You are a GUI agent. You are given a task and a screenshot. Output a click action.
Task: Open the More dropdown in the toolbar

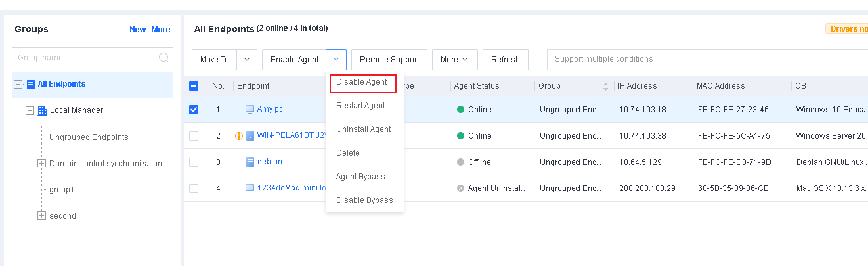tap(454, 60)
